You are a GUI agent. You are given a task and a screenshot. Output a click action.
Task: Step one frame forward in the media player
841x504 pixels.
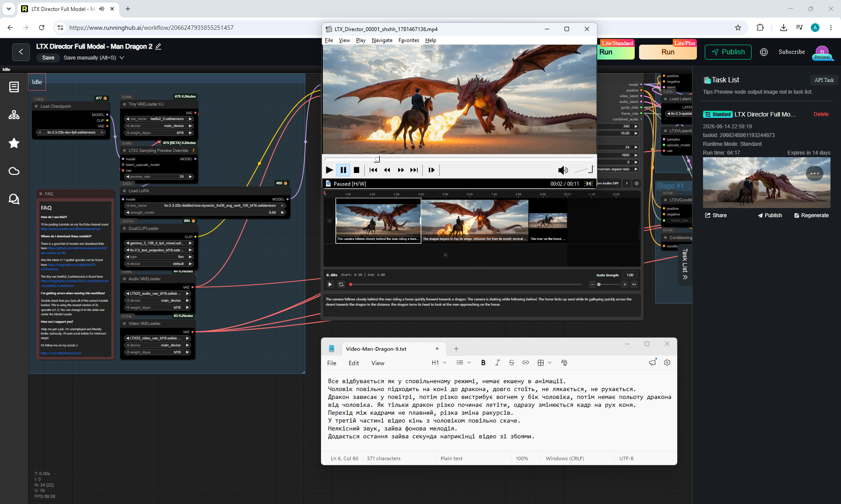tap(431, 170)
